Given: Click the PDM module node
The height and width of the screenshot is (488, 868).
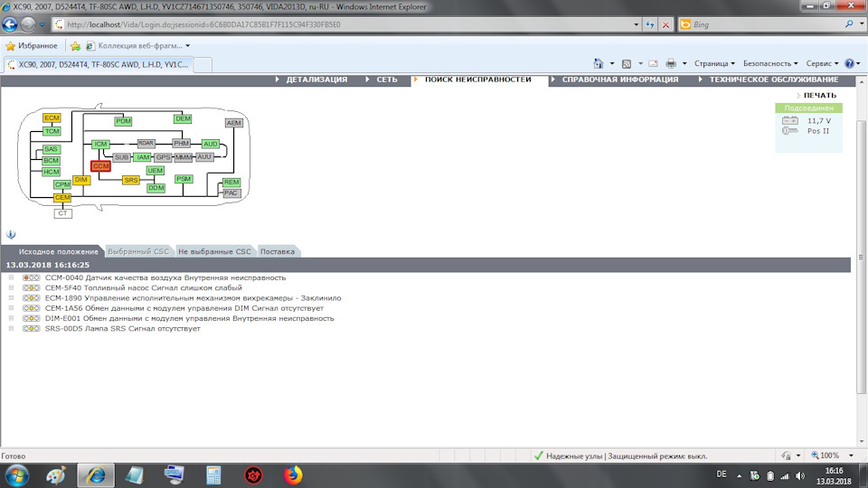Looking at the screenshot, I should (x=123, y=120).
